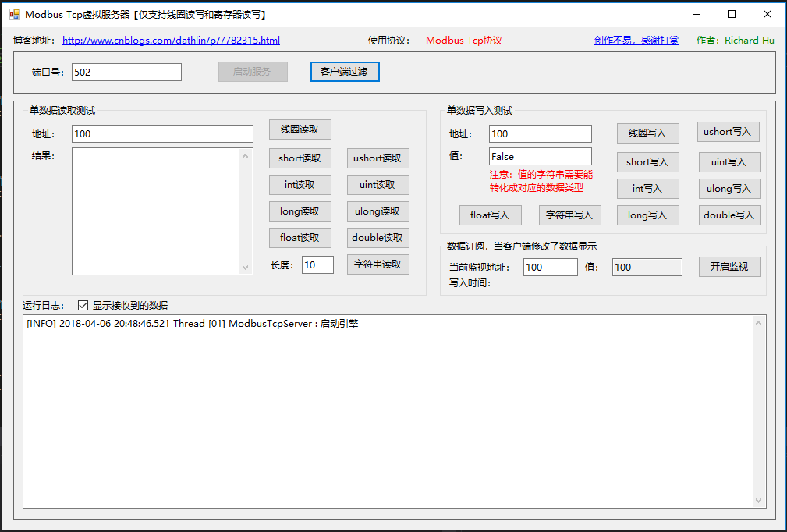Click the 作者：Richard Hu label

pyautogui.click(x=736, y=41)
